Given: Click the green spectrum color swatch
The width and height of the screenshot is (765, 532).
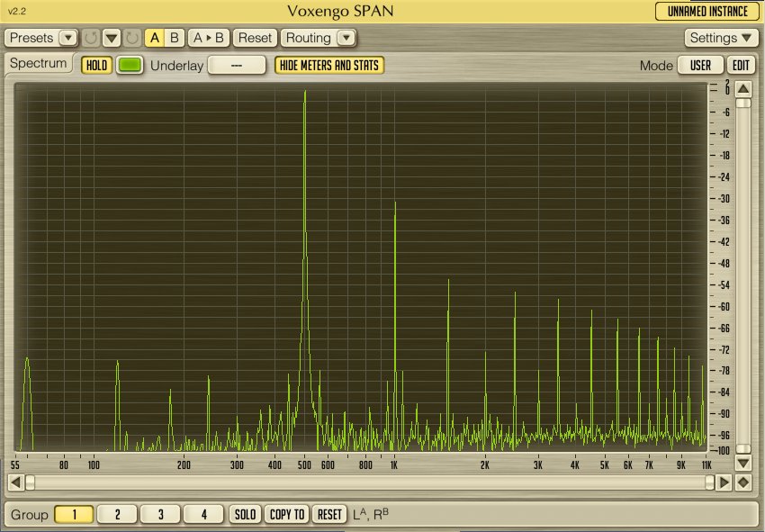Looking at the screenshot, I should click(x=130, y=65).
